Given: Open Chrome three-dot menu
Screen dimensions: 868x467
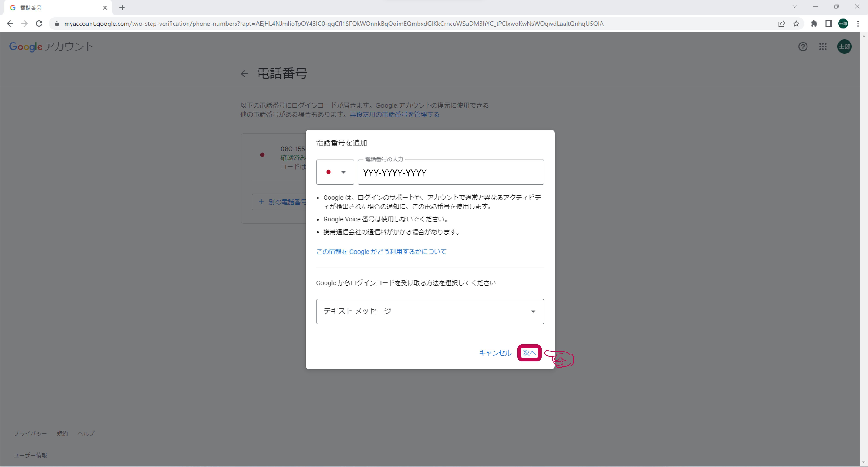Looking at the screenshot, I should pos(858,24).
